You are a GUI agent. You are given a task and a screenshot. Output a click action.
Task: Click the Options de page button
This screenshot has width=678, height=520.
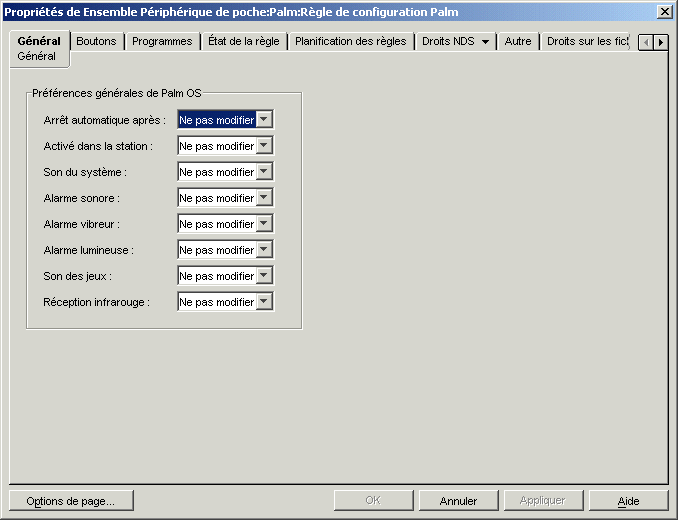pyautogui.click(x=71, y=501)
